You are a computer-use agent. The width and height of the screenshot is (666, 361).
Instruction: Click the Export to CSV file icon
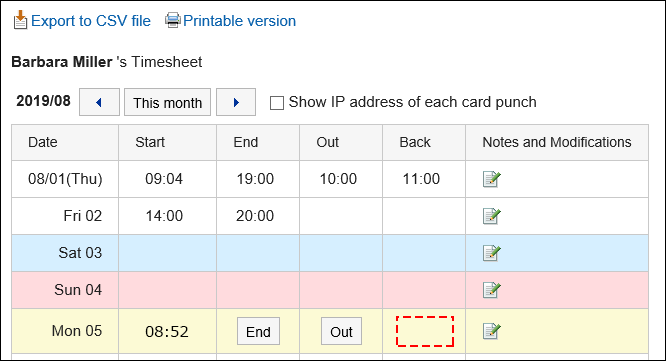pyautogui.click(x=20, y=20)
